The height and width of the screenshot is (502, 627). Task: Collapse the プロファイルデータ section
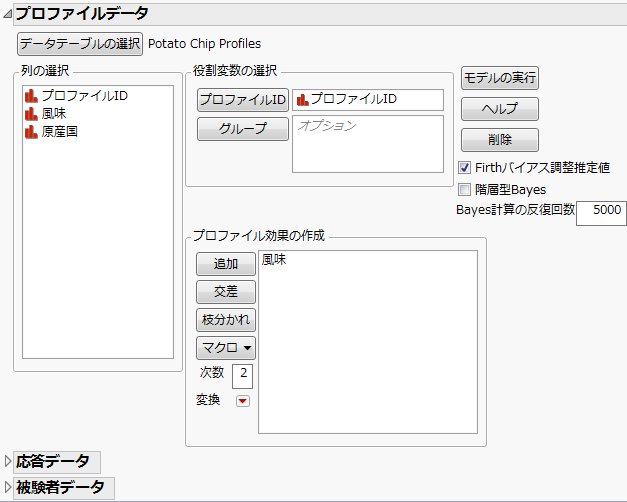pyautogui.click(x=7, y=14)
